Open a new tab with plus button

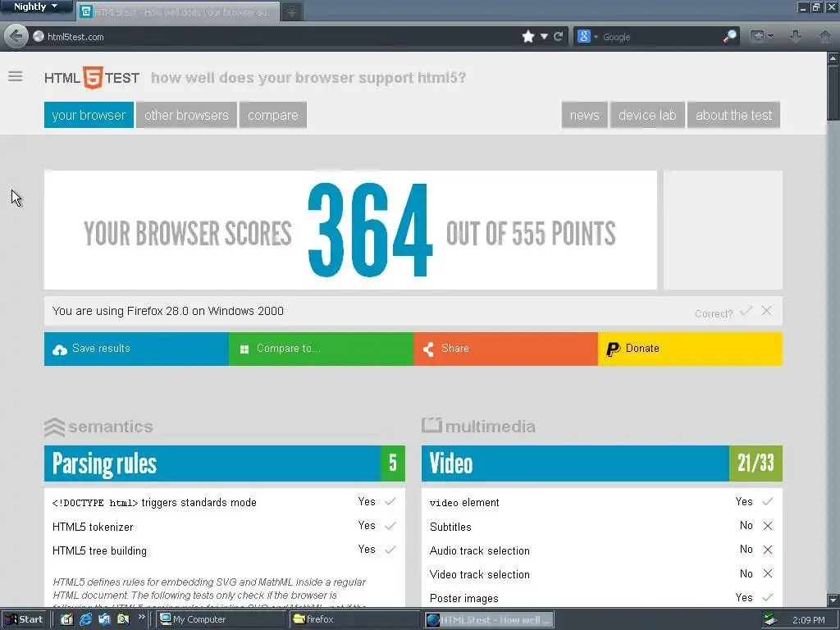(291, 11)
